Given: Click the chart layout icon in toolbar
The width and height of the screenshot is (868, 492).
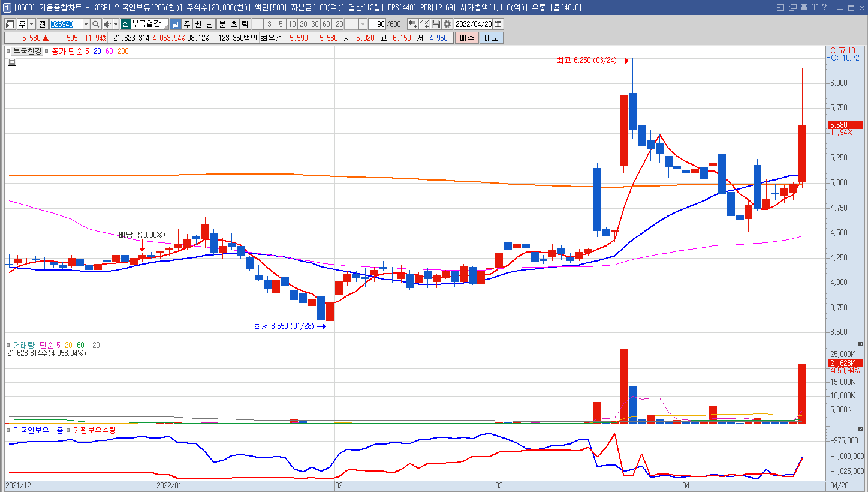Looking at the screenshot, I should (10, 24).
